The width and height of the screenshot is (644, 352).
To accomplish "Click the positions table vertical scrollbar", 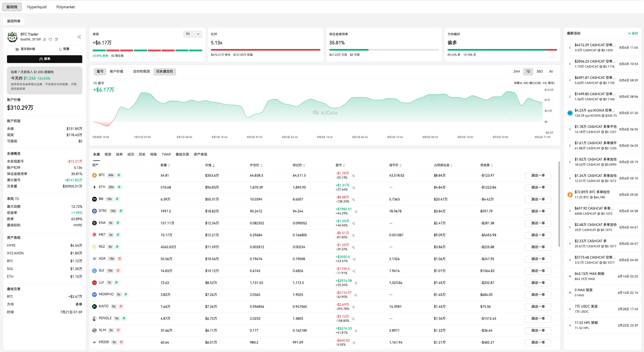I will pyautogui.click(x=559, y=204).
